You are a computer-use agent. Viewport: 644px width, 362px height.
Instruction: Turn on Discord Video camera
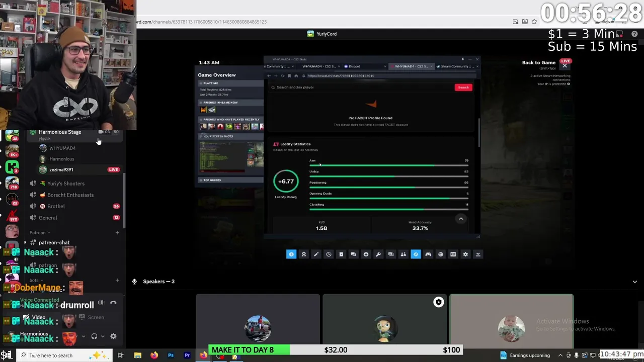click(35, 318)
